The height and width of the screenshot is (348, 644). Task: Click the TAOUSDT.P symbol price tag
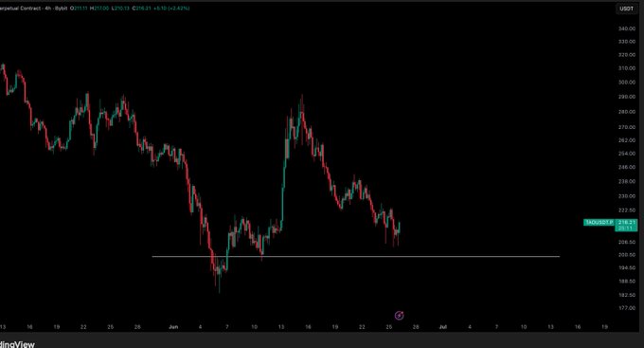(x=599, y=223)
